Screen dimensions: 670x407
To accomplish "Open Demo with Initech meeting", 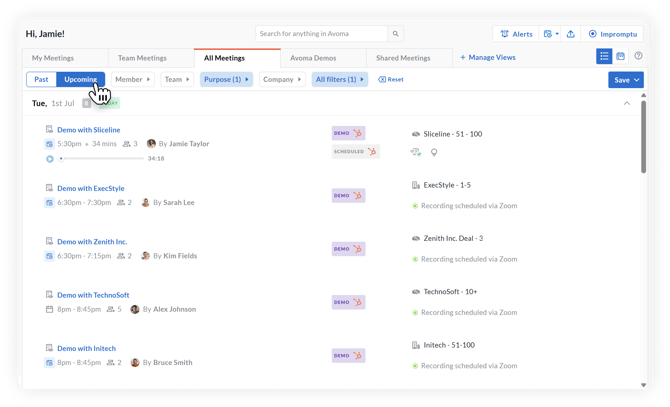I will click(x=86, y=348).
